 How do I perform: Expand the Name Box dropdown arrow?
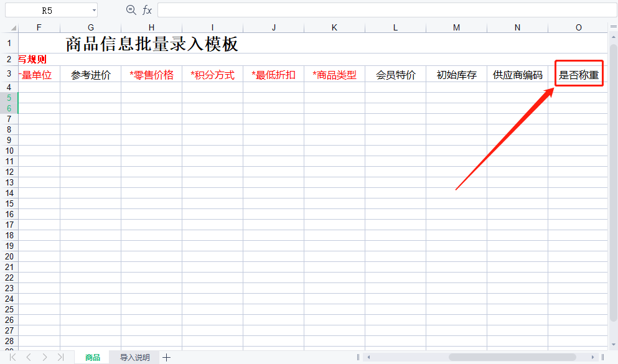93,10
